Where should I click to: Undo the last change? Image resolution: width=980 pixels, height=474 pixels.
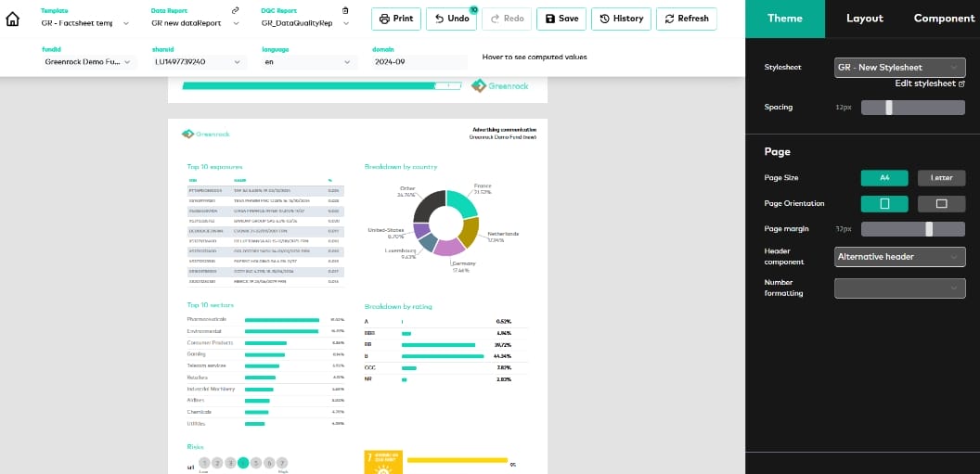tap(451, 19)
